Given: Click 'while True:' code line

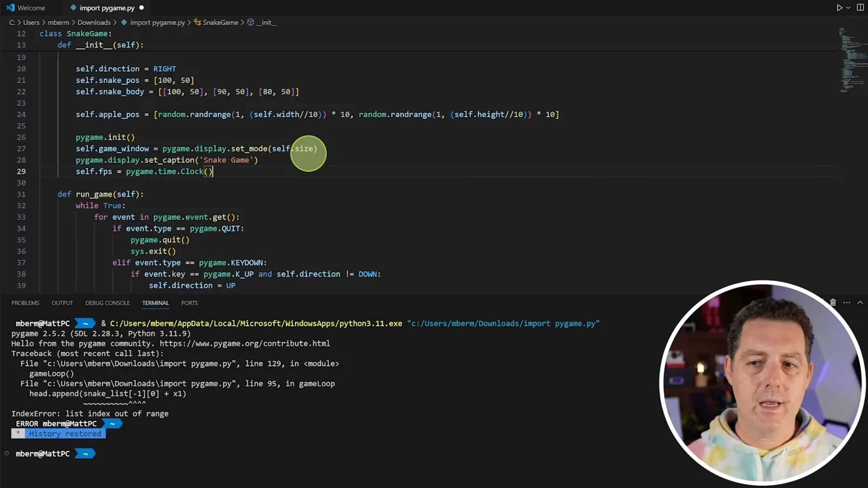Looking at the screenshot, I should click(x=100, y=206).
